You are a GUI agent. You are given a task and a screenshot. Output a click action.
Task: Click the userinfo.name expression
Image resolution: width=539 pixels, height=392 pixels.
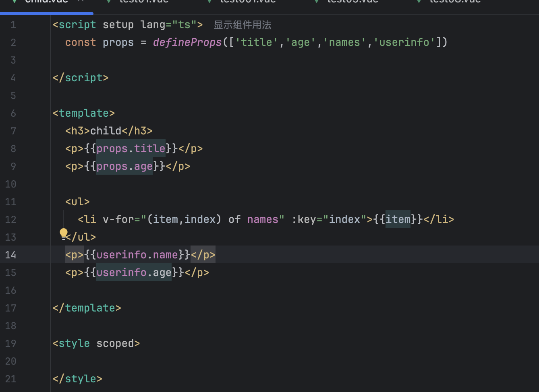(137, 255)
